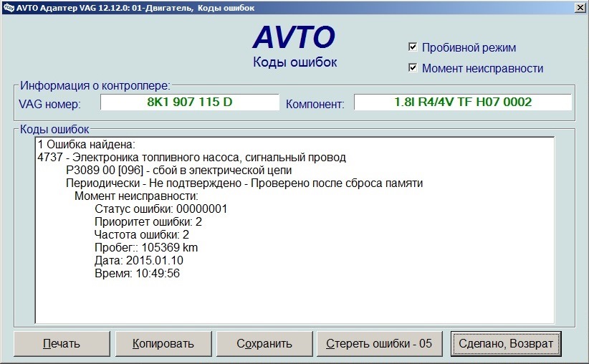Clear faults via Стереть ошибки - 05
Viewport: 589px width, 364px height.
[379, 344]
